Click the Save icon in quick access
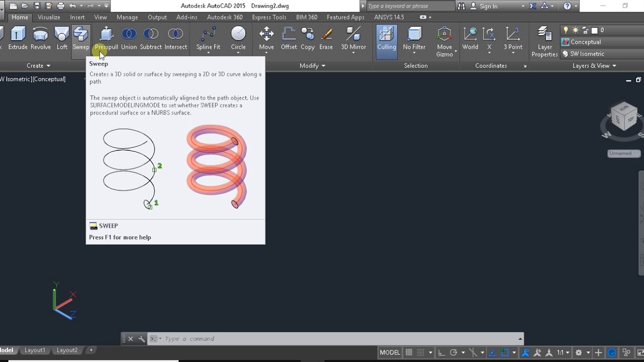The width and height of the screenshot is (644, 362). (37, 6)
